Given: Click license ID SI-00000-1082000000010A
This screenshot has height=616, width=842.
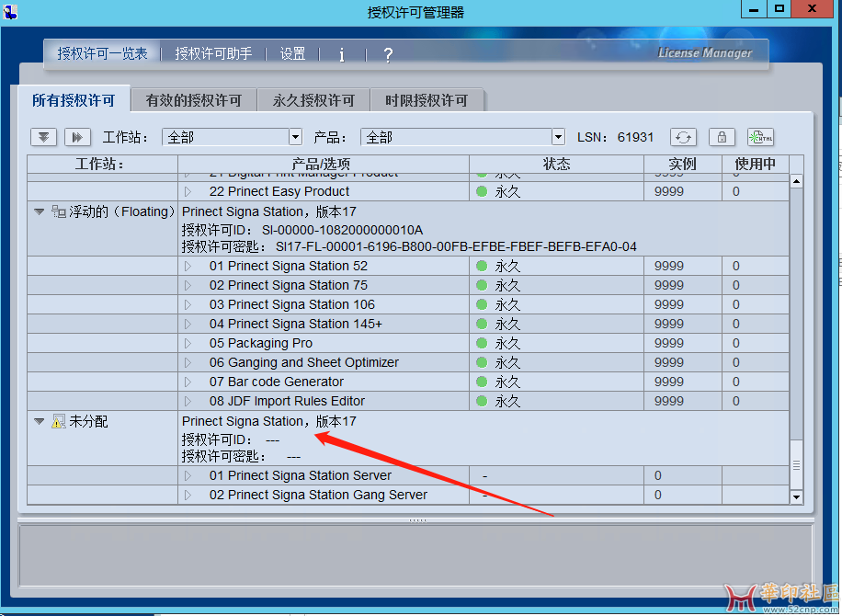Looking at the screenshot, I should tap(343, 230).
